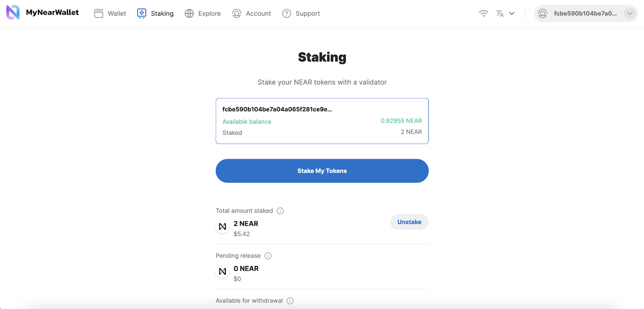This screenshot has width=644, height=309.
Task: Show info for Total amount staked
Action: tap(281, 211)
